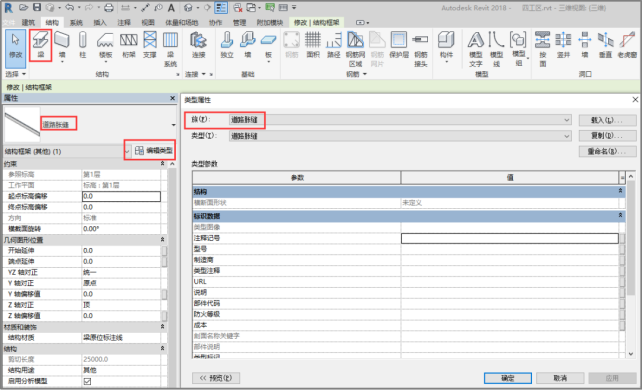Save the project with the floppy disk icon
Image resolution: width=642 pixels, height=391 pixels.
(x=37, y=7)
